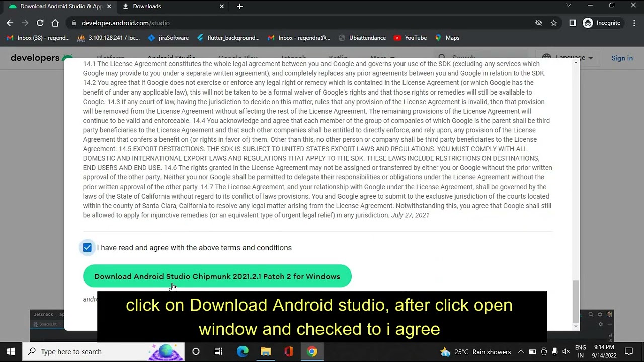Click the muted volume icon in system tray

[566, 352]
